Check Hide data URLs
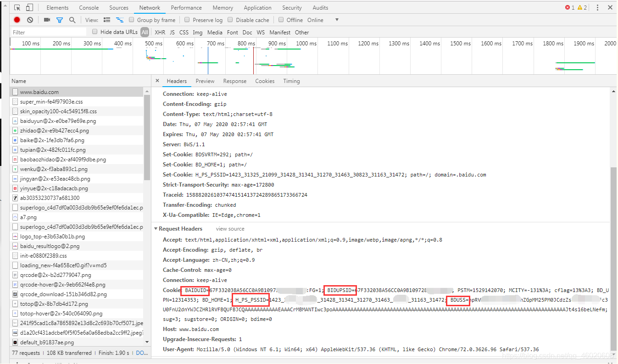 click(x=95, y=32)
